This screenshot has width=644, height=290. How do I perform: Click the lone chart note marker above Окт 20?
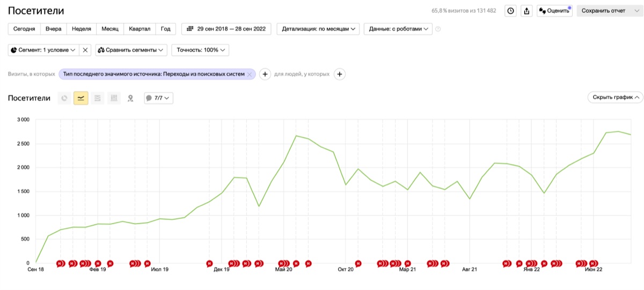(x=358, y=264)
